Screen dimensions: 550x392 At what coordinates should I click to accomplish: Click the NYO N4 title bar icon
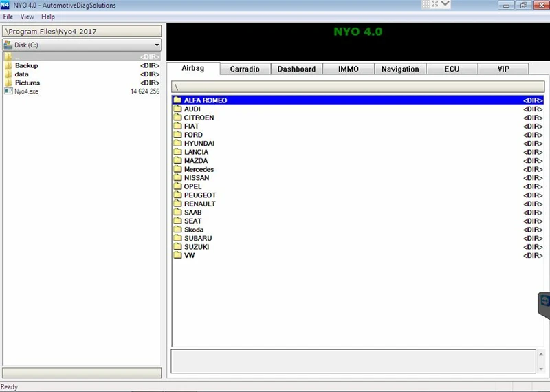tap(5, 5)
